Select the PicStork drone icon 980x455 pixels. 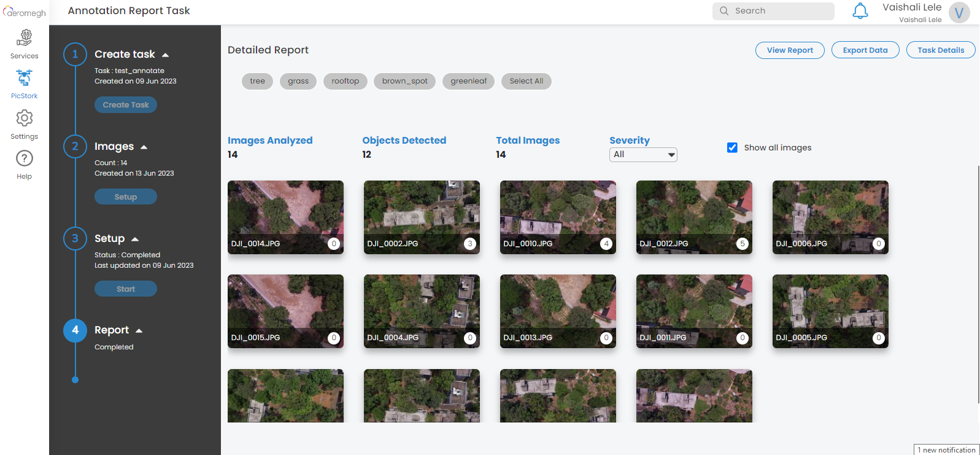click(24, 79)
